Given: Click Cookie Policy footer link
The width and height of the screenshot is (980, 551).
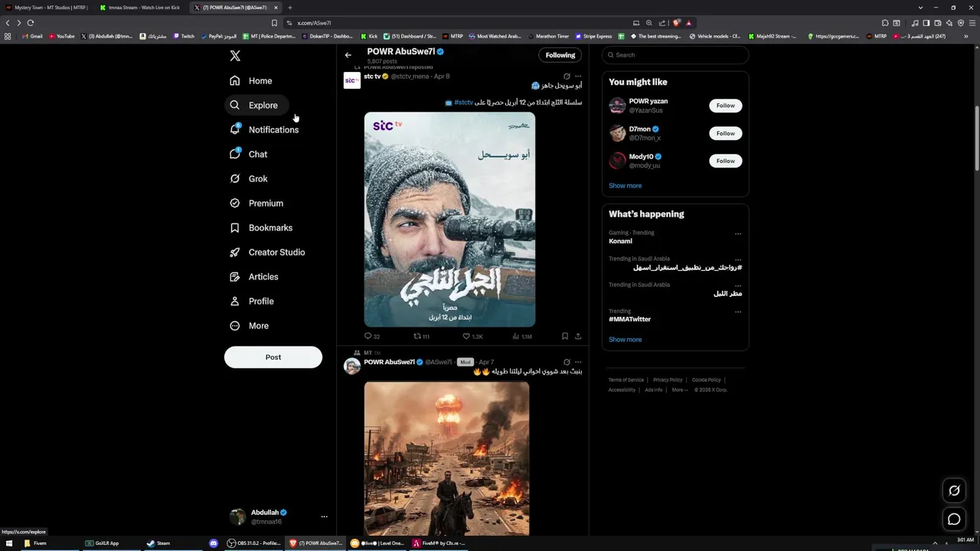Looking at the screenshot, I should tap(706, 380).
